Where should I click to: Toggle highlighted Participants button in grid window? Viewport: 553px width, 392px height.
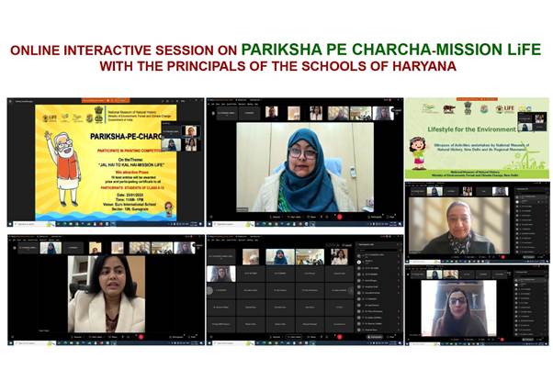[375, 337]
